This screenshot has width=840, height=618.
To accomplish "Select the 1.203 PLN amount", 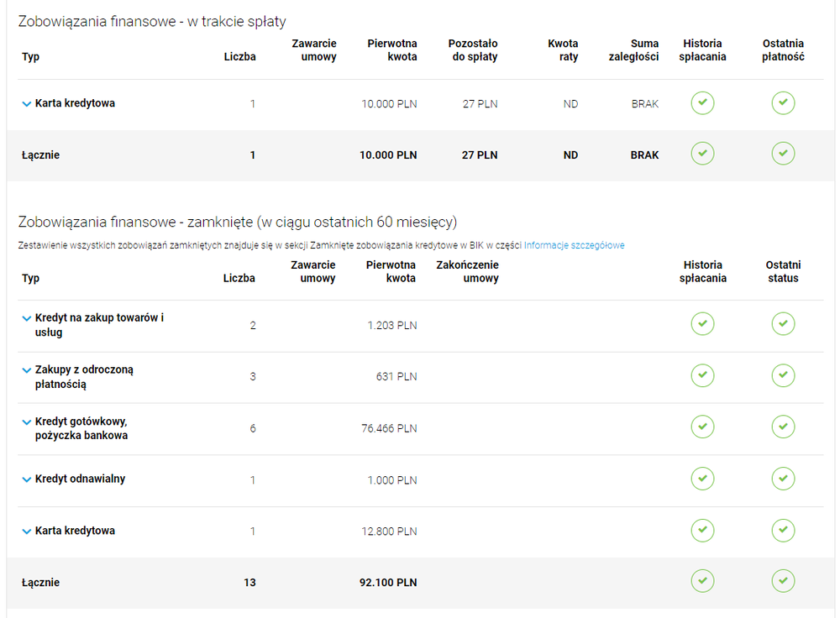I will coord(392,325).
